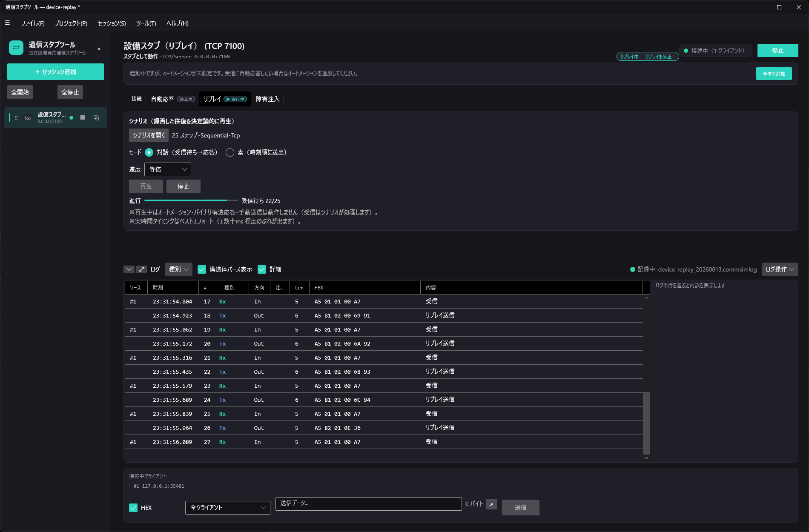
Task: Toggle the 詳細 checkbox in the log toolbar
Action: (262, 269)
